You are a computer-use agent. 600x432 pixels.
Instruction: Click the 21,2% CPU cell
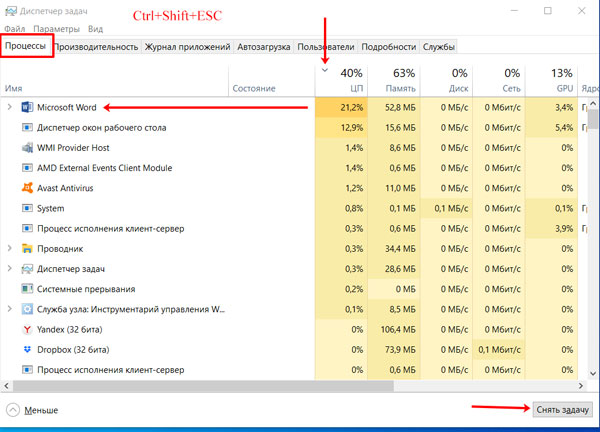pyautogui.click(x=341, y=108)
